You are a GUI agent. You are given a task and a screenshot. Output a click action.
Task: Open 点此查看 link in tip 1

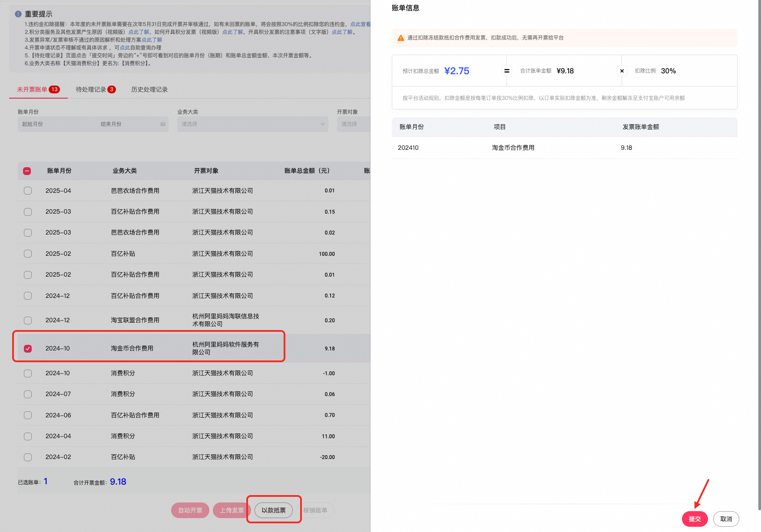pos(360,24)
